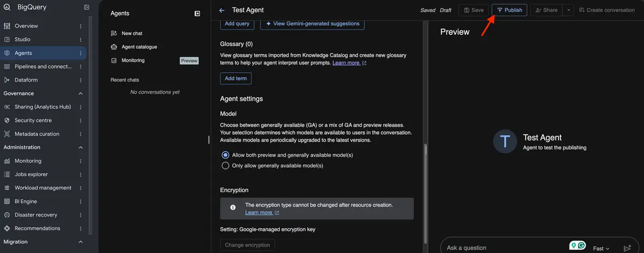Open more options for Agents
Viewport: 644px width, 253px height.
81,53
